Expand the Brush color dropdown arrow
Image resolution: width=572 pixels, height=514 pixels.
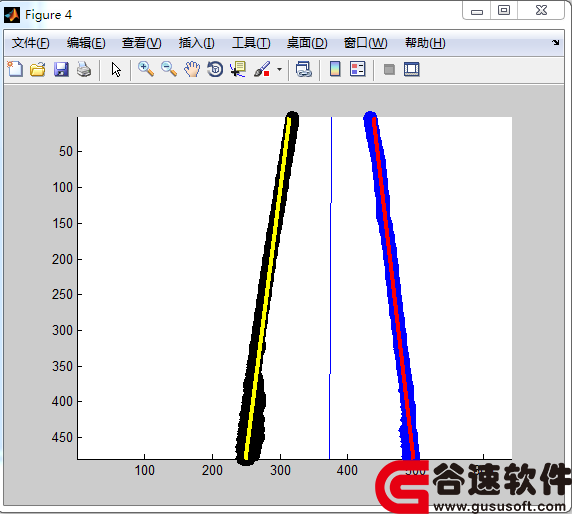[279, 69]
